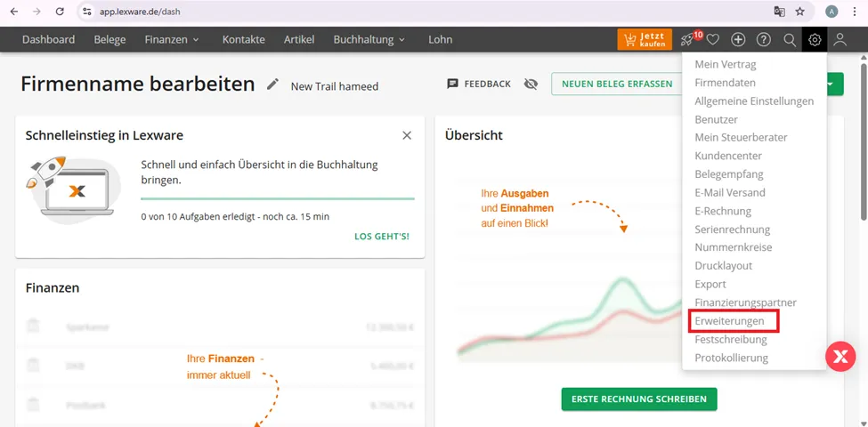Select Export menu entry

710,284
